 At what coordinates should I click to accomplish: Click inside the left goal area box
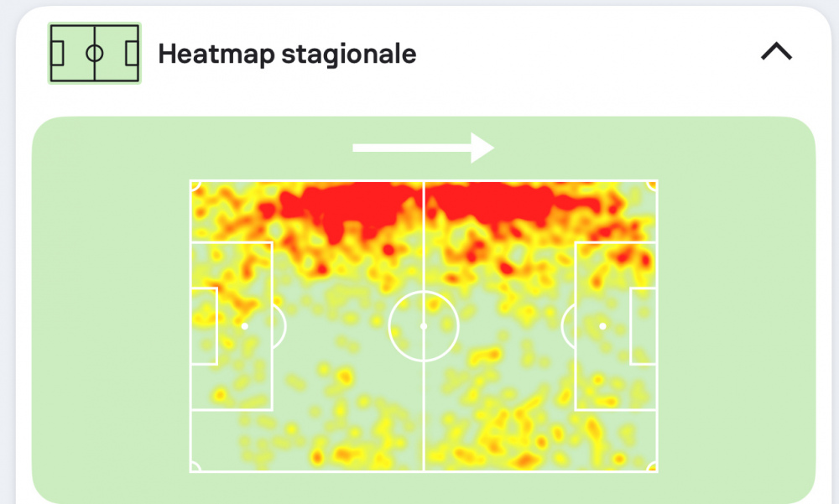(205, 326)
